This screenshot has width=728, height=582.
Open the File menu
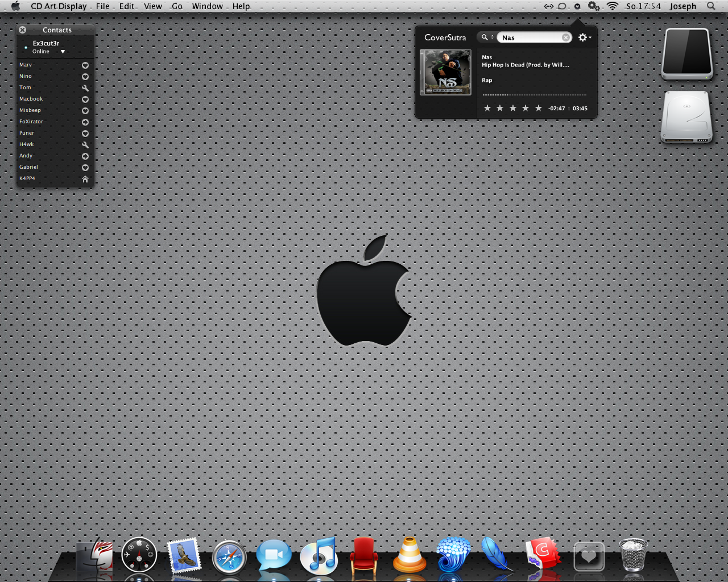(x=103, y=6)
